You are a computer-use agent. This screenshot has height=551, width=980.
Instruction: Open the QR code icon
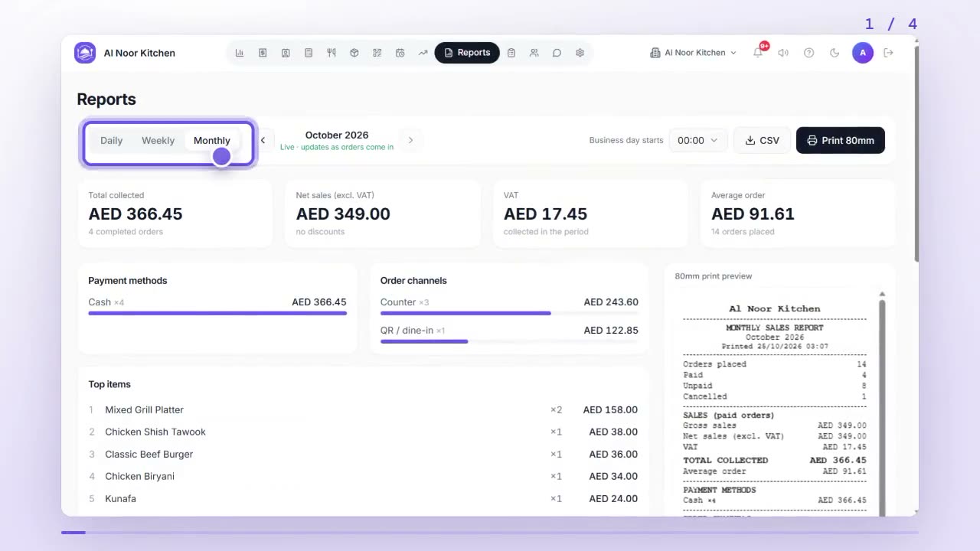(377, 53)
